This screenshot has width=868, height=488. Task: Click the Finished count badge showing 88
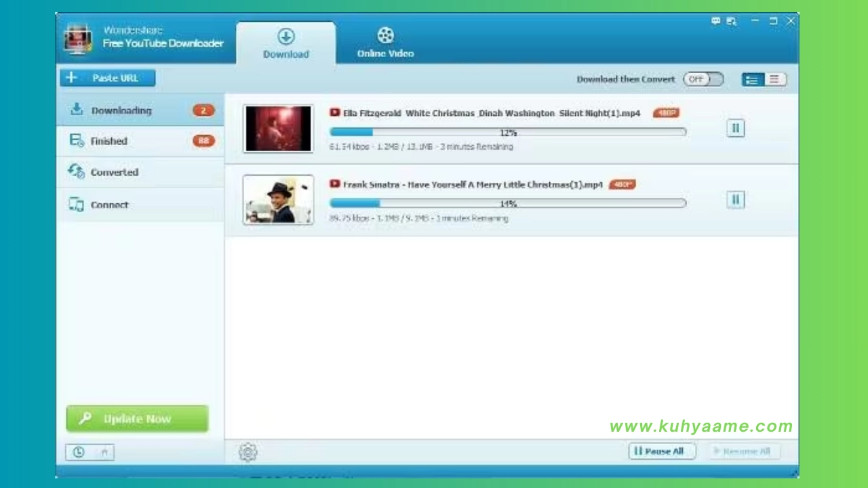pyautogui.click(x=203, y=141)
